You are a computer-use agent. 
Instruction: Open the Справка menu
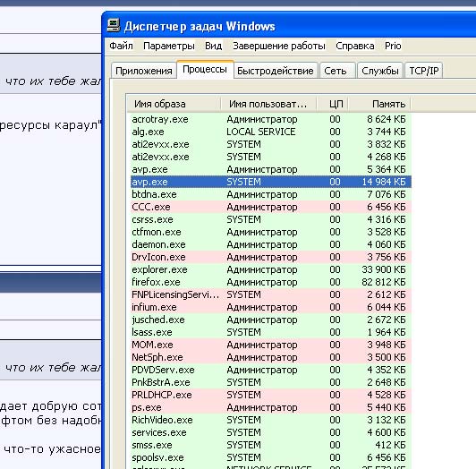pyautogui.click(x=355, y=46)
